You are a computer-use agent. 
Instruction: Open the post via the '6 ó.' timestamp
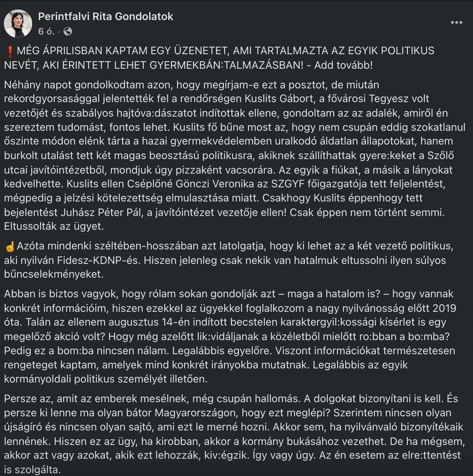point(46,31)
